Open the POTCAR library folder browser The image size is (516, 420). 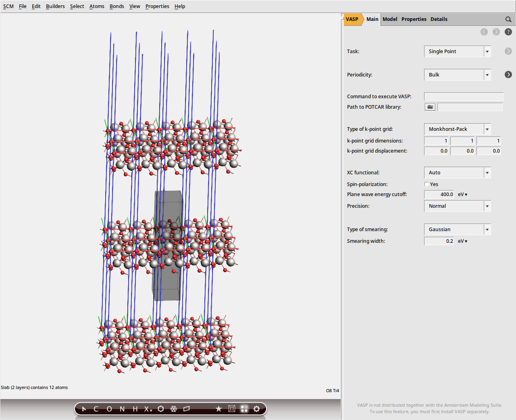click(x=430, y=107)
